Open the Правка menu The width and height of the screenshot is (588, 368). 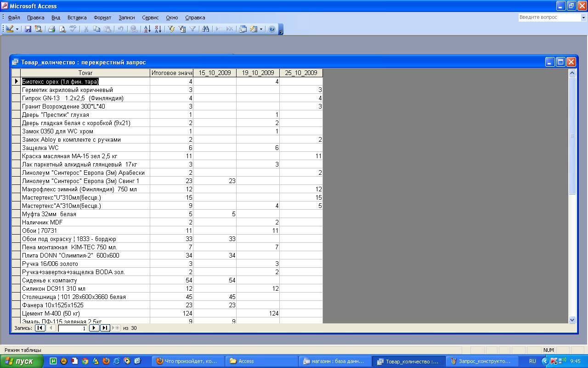[x=35, y=17]
